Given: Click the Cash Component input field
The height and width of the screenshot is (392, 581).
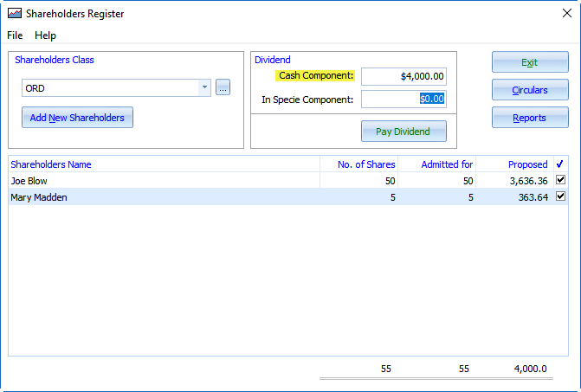Looking at the screenshot, I should coord(403,76).
